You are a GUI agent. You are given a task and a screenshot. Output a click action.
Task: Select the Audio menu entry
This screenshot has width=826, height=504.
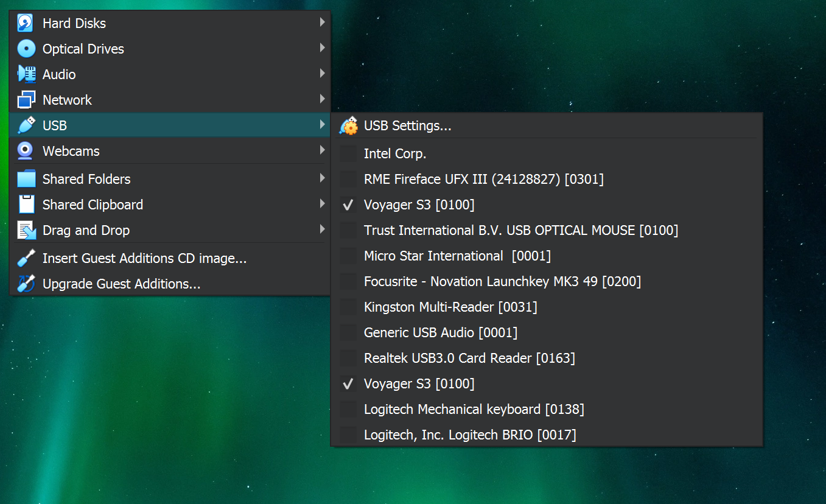(59, 74)
